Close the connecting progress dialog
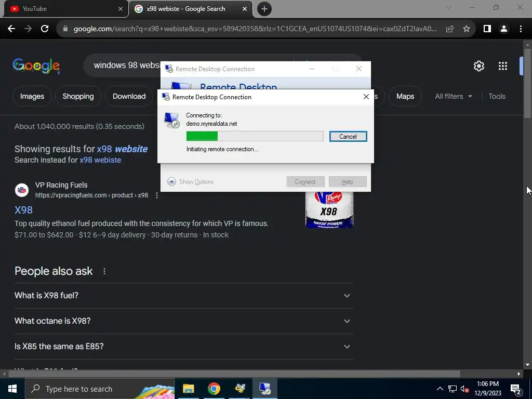Screen dimensions: 532x399 pyautogui.click(x=366, y=97)
